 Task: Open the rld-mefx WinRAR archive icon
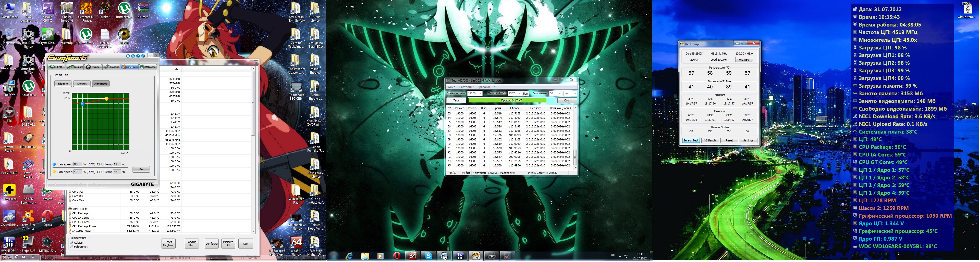tap(143, 10)
